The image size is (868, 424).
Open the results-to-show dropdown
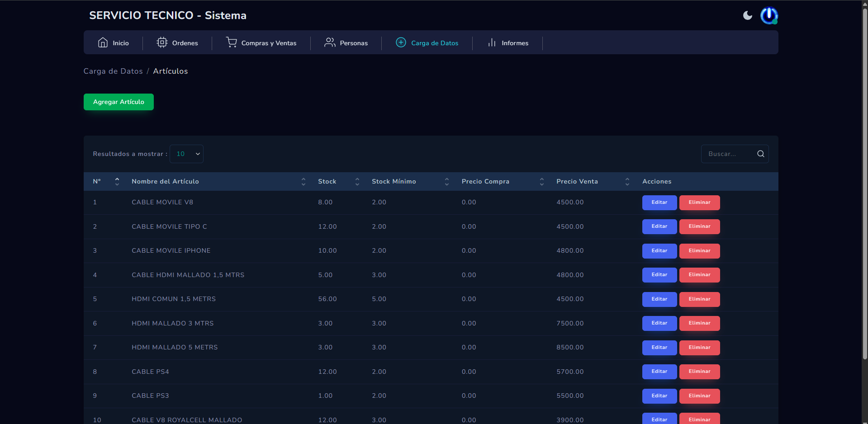coord(186,154)
